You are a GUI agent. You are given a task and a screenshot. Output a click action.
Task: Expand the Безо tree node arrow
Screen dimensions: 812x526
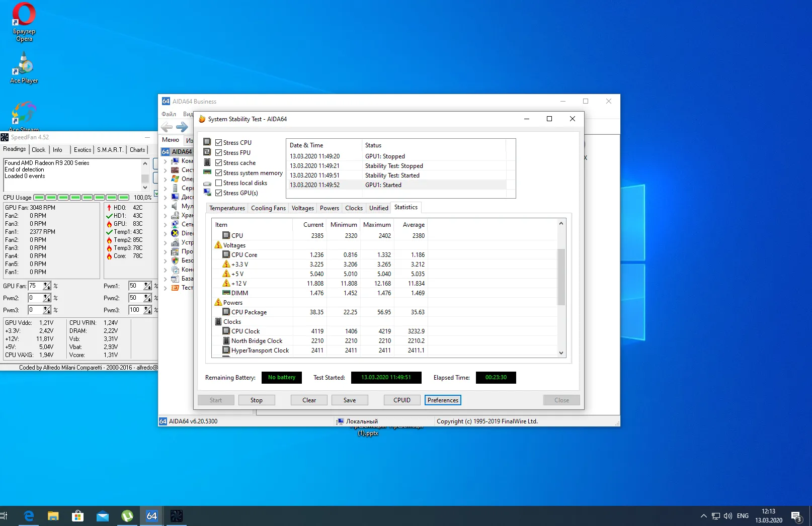[x=165, y=260]
